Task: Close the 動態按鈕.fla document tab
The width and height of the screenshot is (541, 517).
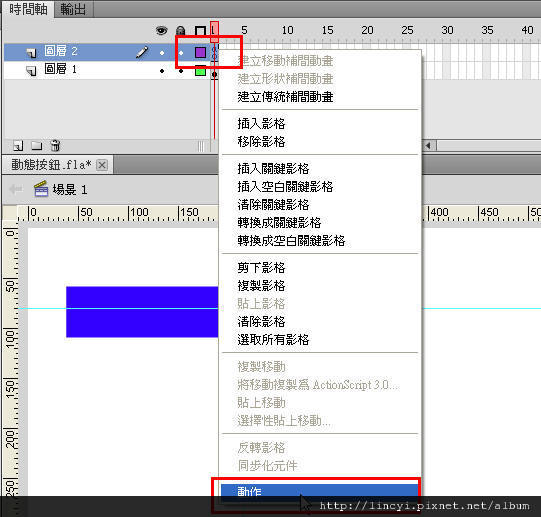Action: click(101, 165)
